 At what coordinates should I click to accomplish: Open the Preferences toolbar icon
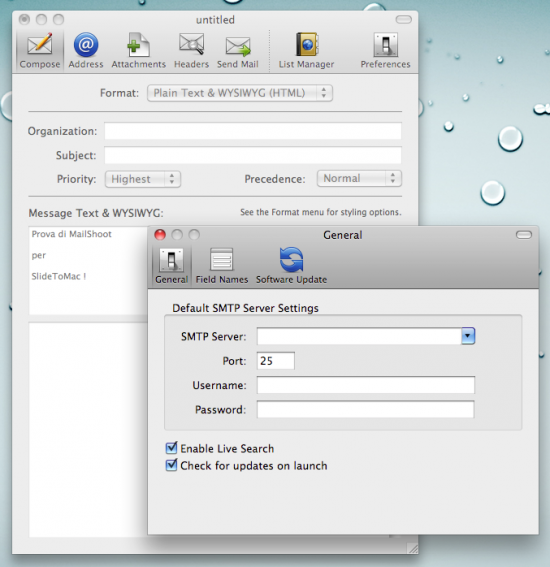pos(385,50)
